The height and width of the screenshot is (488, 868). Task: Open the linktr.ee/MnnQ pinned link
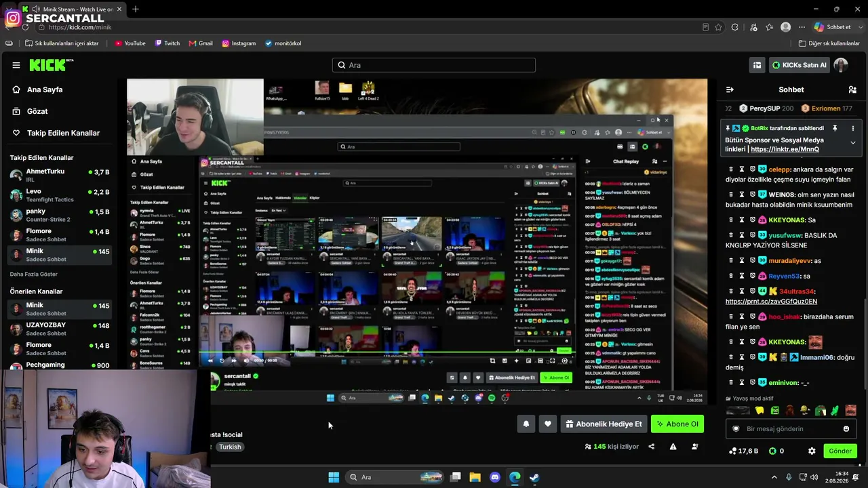(785, 149)
